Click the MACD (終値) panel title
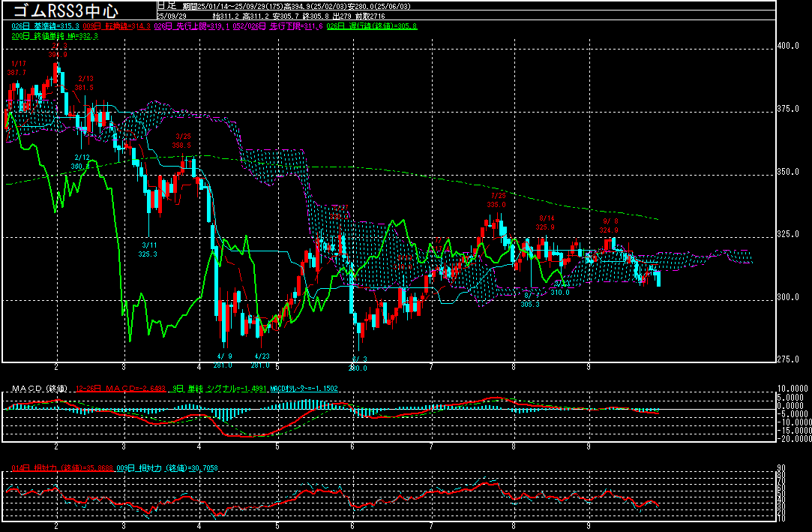The image size is (812, 532). 37,388
